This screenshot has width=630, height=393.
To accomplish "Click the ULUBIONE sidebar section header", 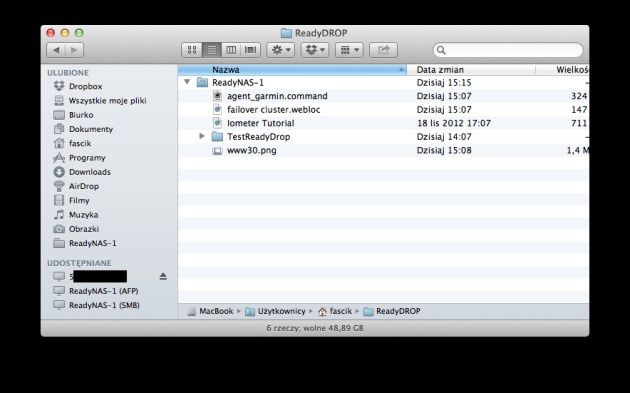I will [x=68, y=73].
